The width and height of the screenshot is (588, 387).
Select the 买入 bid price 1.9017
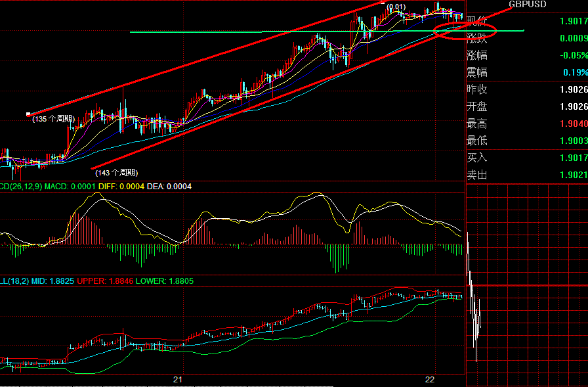click(x=574, y=158)
